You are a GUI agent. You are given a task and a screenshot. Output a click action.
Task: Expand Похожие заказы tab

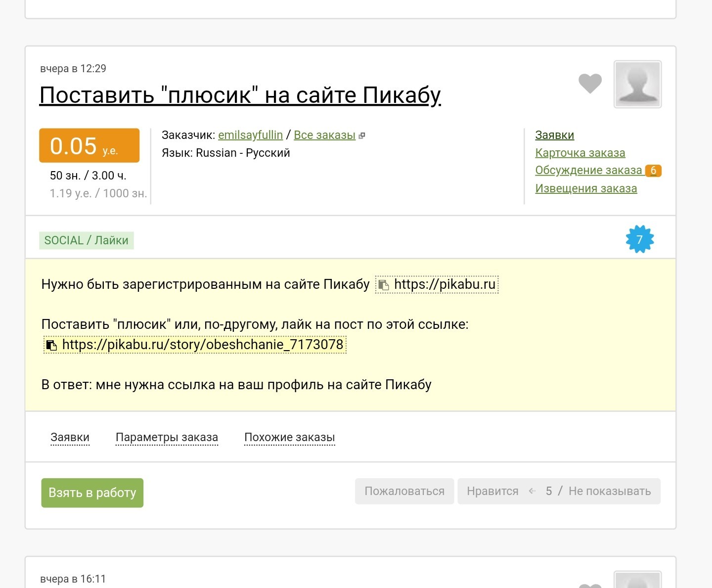[290, 438]
